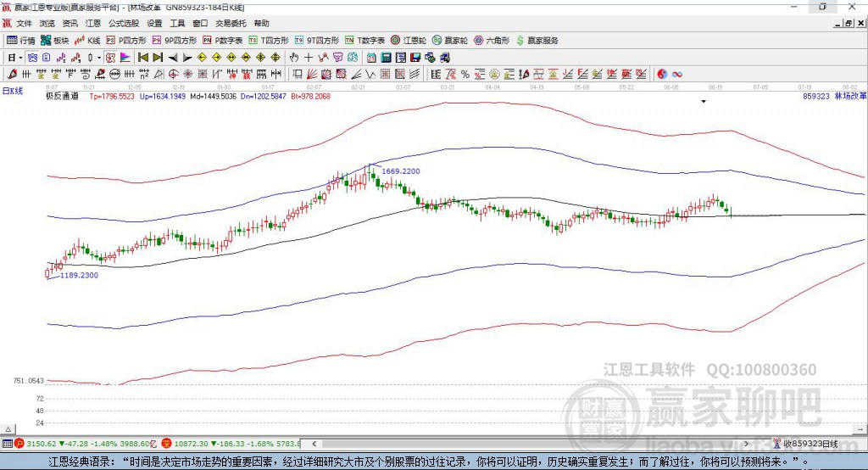The image size is (868, 470).
Task: Open the 赢家轮 wheel tool
Action: pos(450,41)
